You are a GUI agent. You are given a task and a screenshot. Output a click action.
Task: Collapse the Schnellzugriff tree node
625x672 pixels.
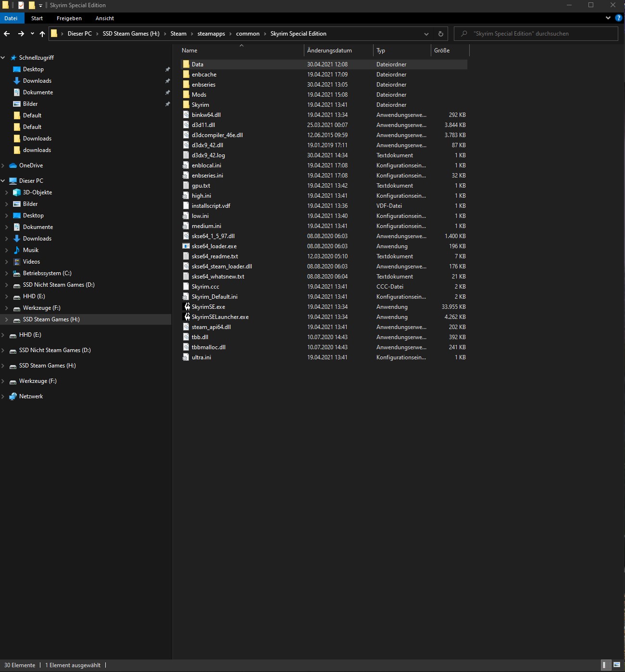pos(3,58)
